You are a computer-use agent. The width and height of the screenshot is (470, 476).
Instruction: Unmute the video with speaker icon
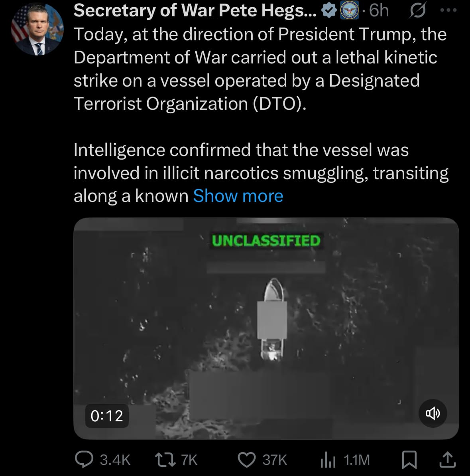click(x=433, y=413)
